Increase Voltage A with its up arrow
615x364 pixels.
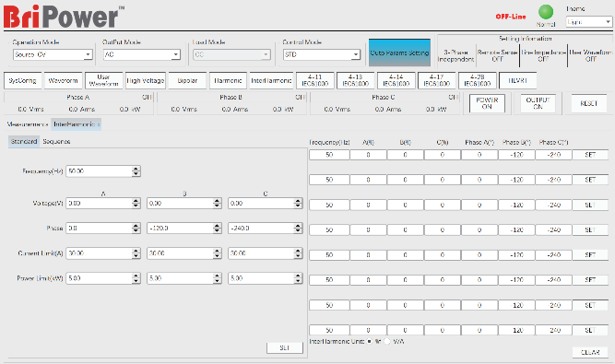click(136, 201)
